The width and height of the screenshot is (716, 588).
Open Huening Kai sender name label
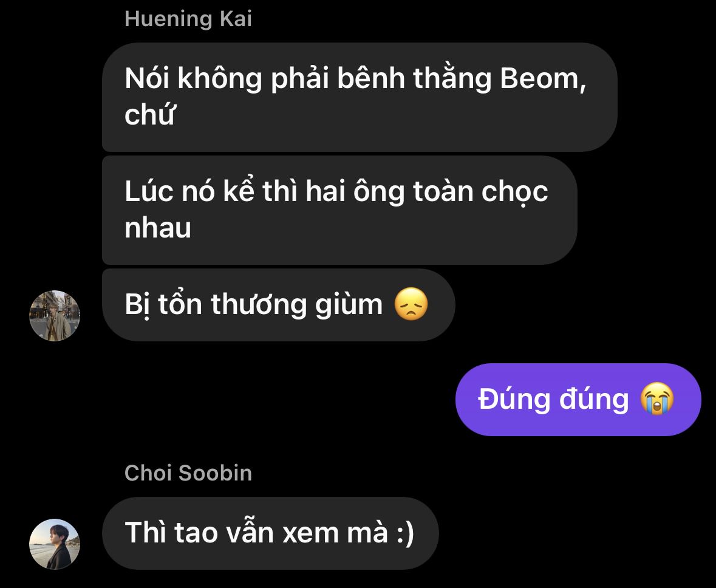coord(188,19)
